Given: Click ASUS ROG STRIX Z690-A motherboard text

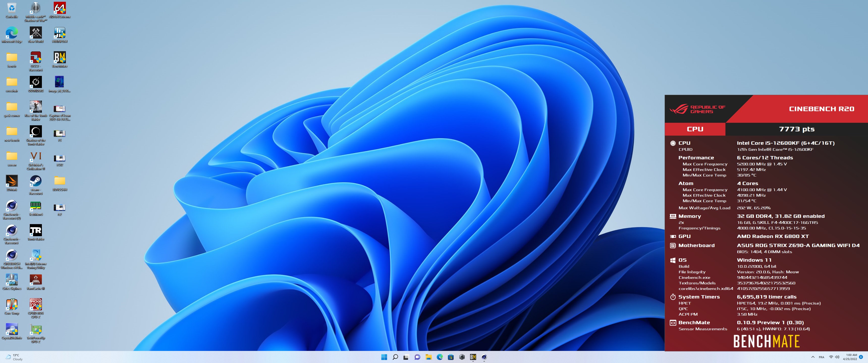Looking at the screenshot, I should coord(798,246).
